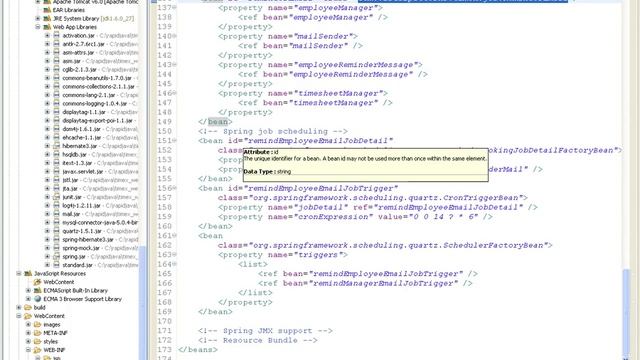
Task: Click the asm.jar file icon
Action: (56, 61)
